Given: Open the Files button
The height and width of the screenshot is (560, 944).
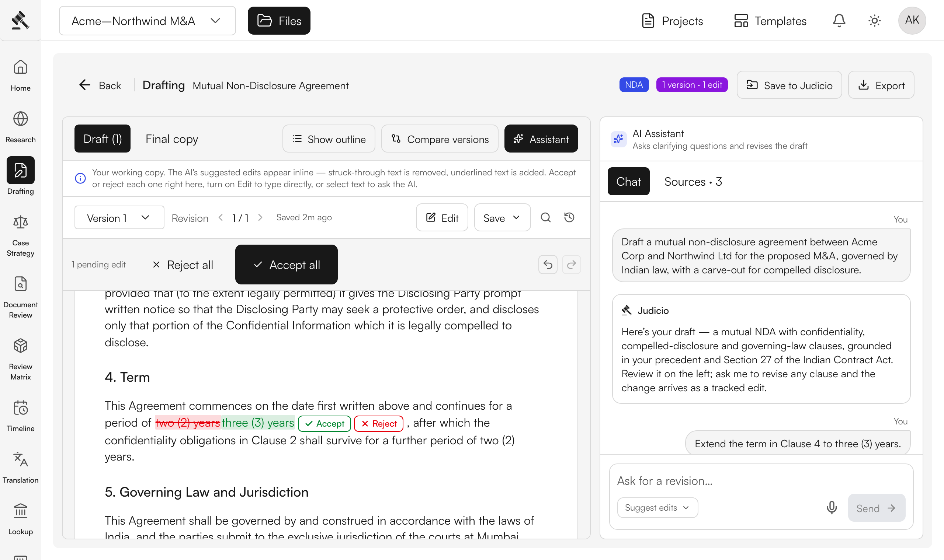Looking at the screenshot, I should pos(279,21).
